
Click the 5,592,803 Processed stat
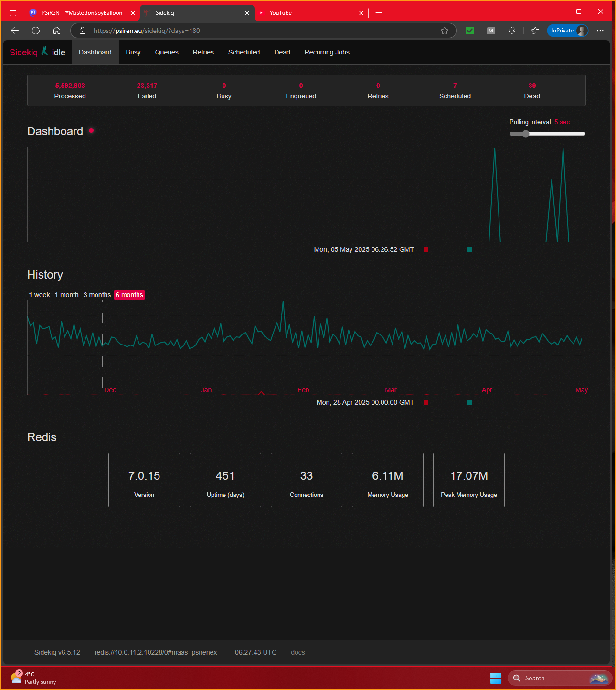(70, 91)
